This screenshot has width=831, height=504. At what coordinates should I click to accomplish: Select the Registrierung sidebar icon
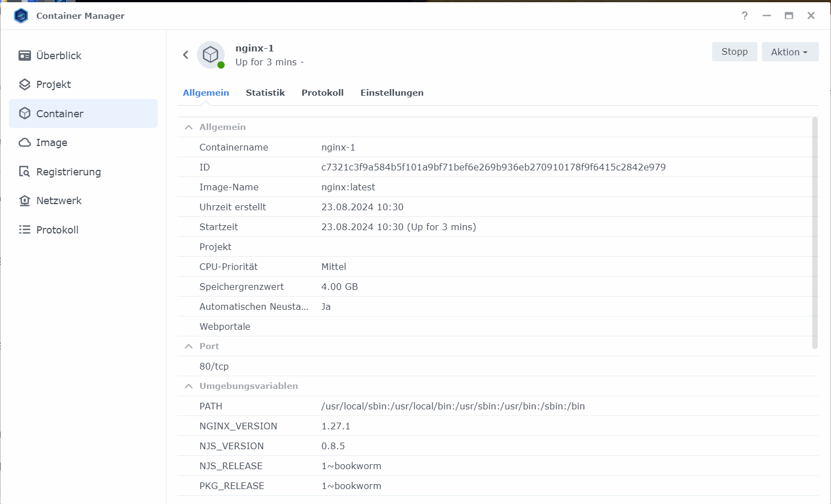tap(25, 172)
